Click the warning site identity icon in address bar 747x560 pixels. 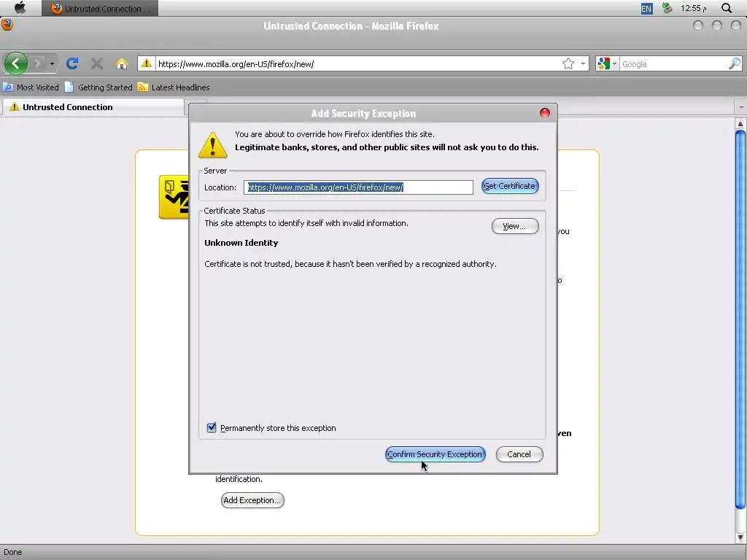[x=146, y=63]
